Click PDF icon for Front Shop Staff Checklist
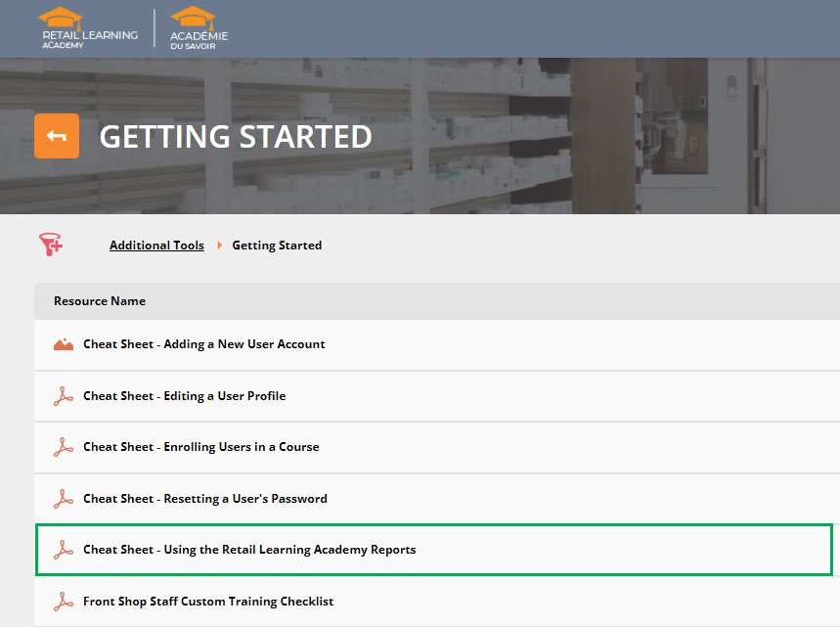The height and width of the screenshot is (627, 840). click(64, 602)
